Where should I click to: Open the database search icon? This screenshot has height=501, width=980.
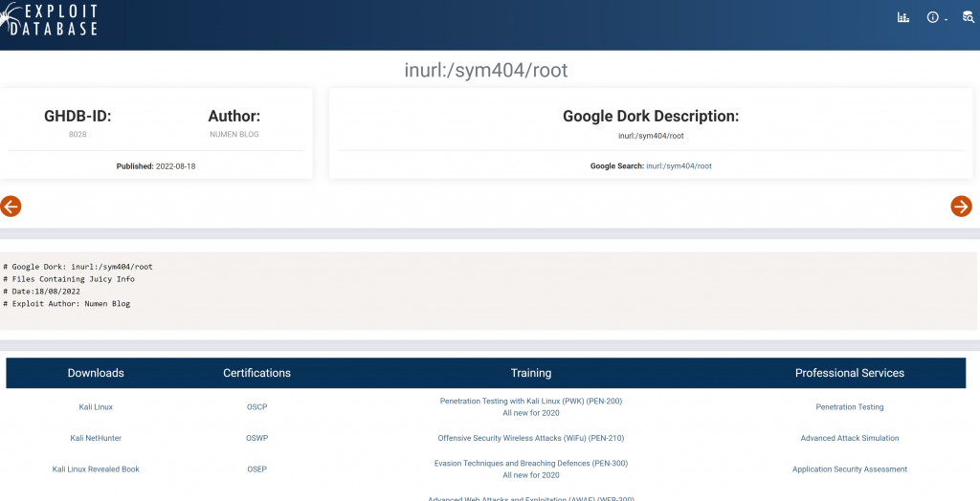pos(969,17)
